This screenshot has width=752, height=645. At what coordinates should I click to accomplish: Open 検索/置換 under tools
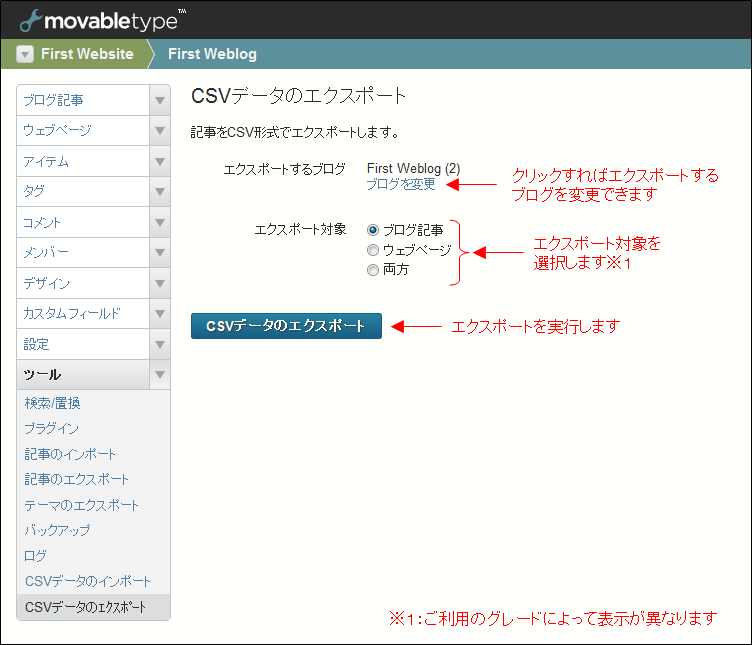[x=52, y=403]
